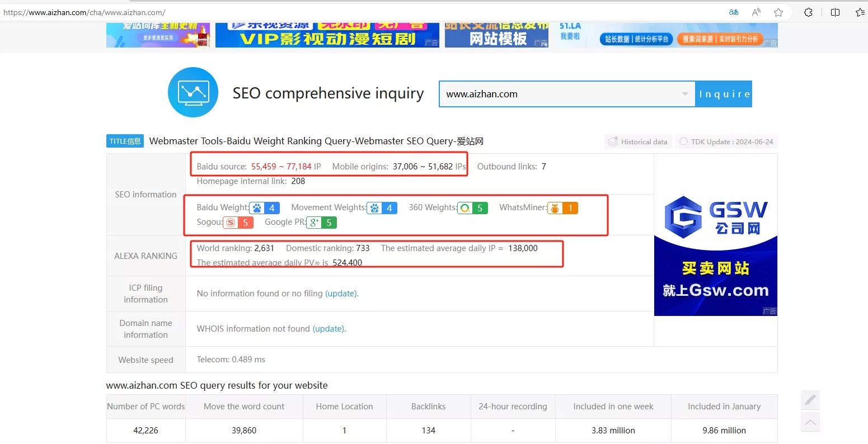This screenshot has height=444, width=868.
Task: Click the Baidu Weight paw badge
Action: 264,208
